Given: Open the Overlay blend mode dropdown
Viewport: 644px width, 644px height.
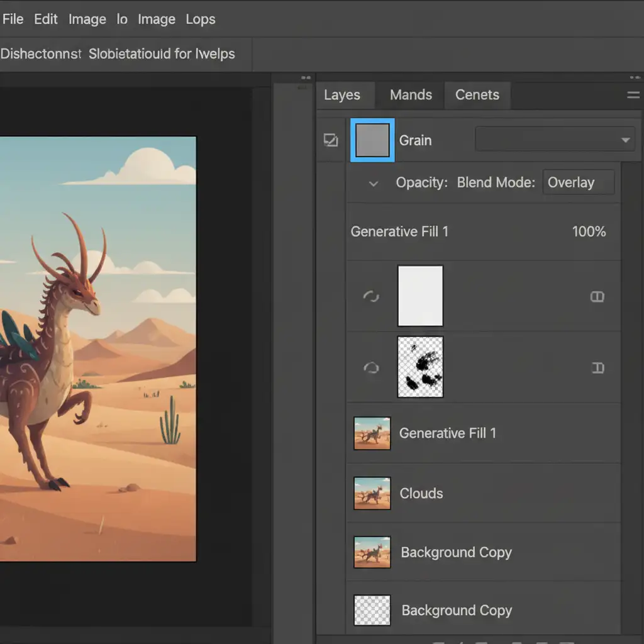Looking at the screenshot, I should pos(578,182).
